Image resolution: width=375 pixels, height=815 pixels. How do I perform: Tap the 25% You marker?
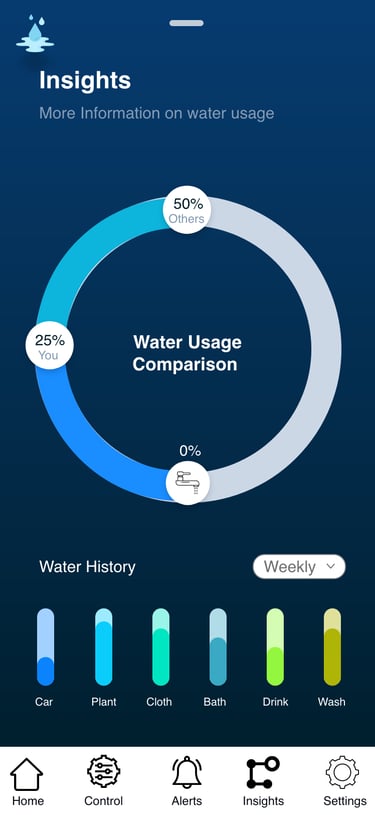[49, 346]
